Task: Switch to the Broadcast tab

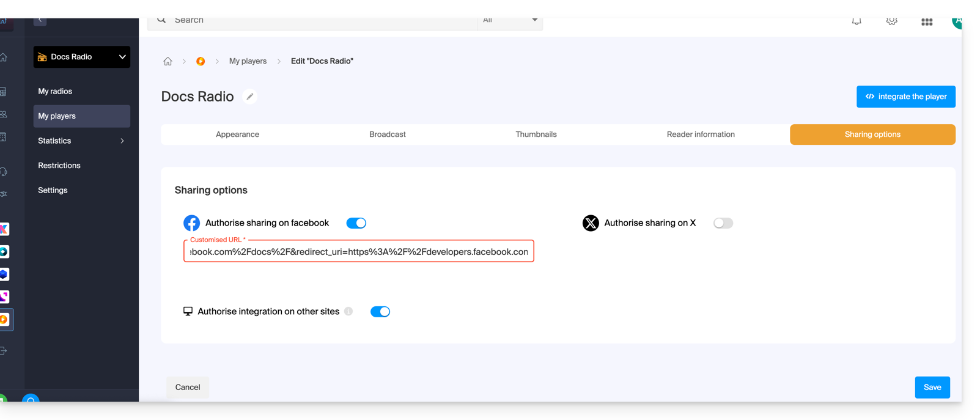Action: tap(387, 134)
